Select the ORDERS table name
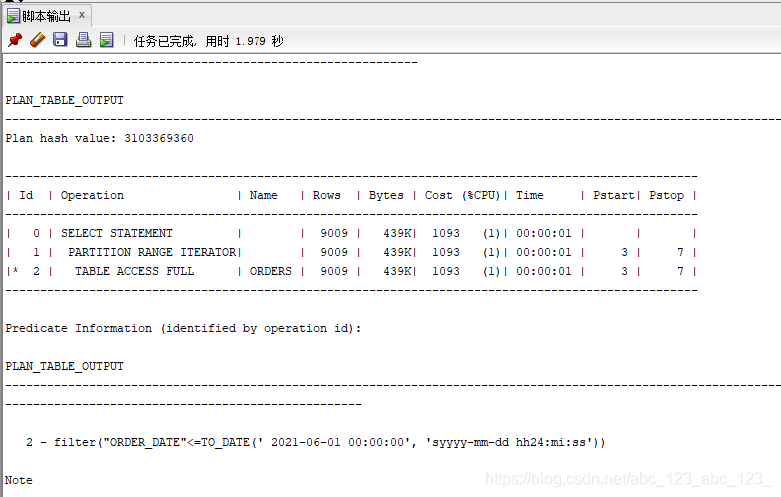781x497 pixels. click(x=270, y=271)
